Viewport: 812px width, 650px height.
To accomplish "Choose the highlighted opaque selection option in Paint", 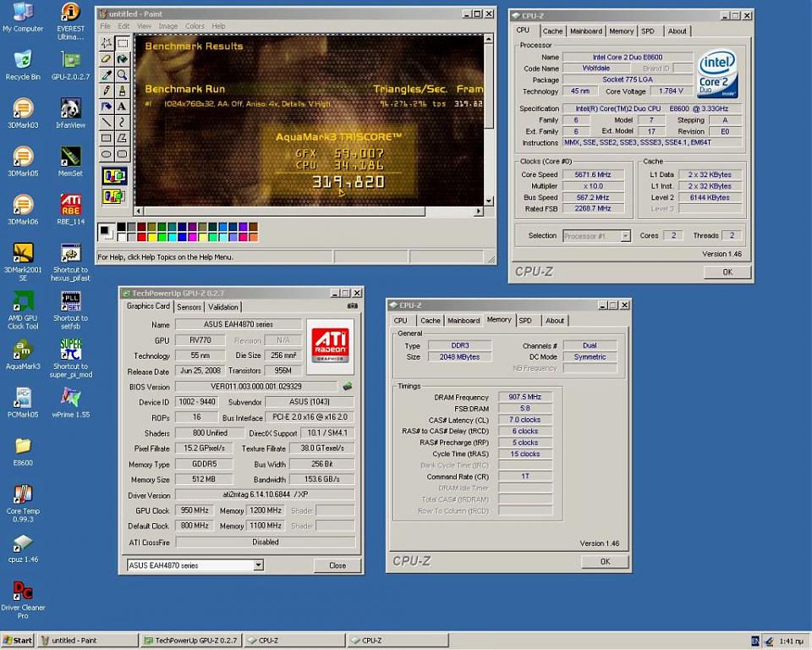I will point(114,177).
